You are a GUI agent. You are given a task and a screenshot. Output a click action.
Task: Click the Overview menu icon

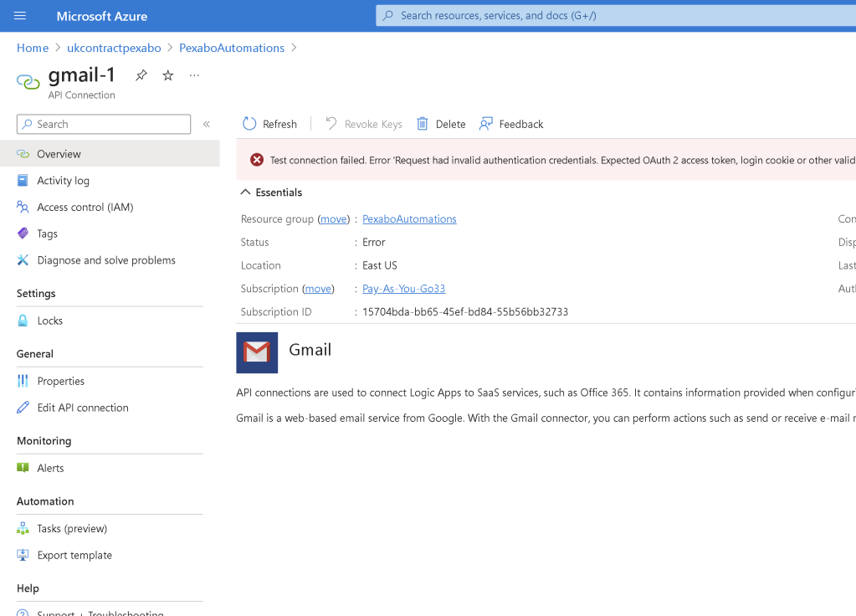tap(23, 154)
